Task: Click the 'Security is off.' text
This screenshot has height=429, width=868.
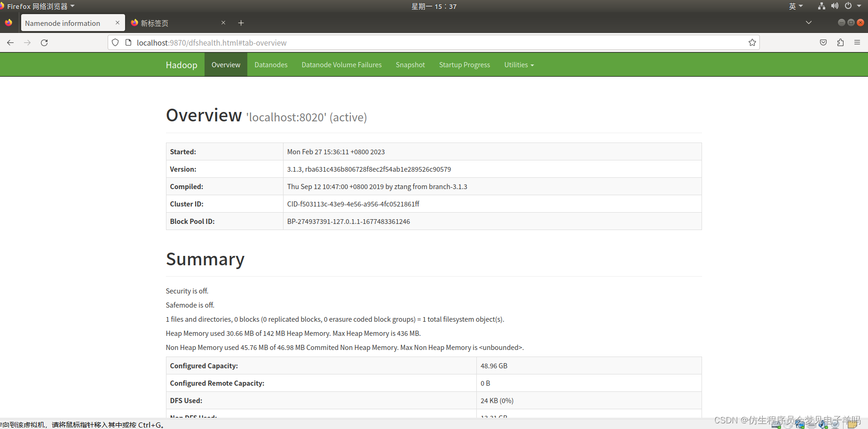Action: (187, 291)
